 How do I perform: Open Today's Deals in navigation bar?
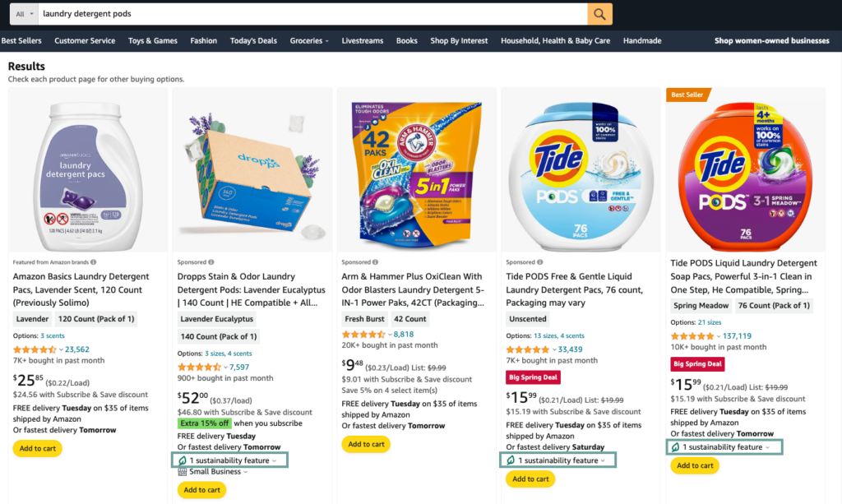coord(253,41)
